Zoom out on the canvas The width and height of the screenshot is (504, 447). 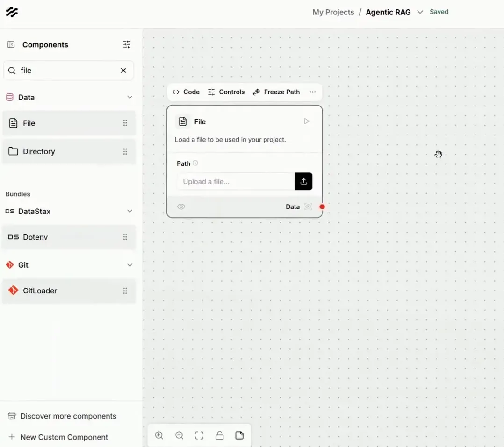(x=180, y=435)
